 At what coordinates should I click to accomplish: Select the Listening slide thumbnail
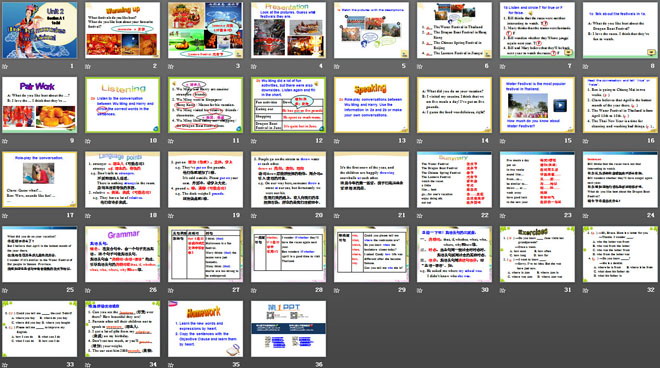coord(122,105)
